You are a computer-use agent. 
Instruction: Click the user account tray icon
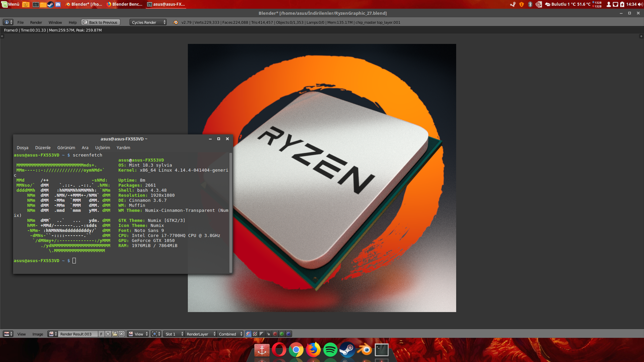click(608, 4)
